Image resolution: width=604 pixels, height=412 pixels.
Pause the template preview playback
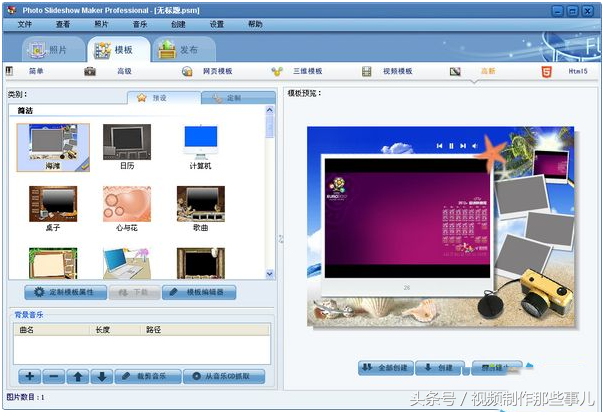[x=451, y=146]
